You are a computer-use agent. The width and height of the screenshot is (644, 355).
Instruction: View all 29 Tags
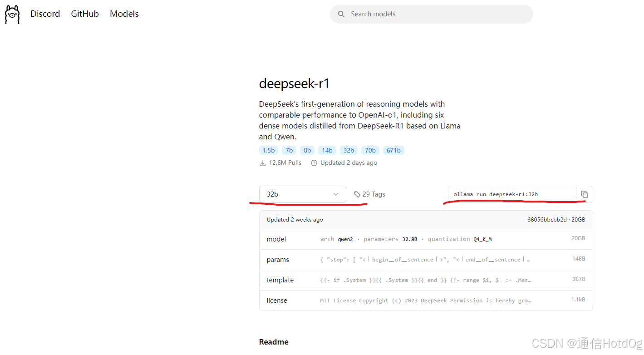click(370, 194)
